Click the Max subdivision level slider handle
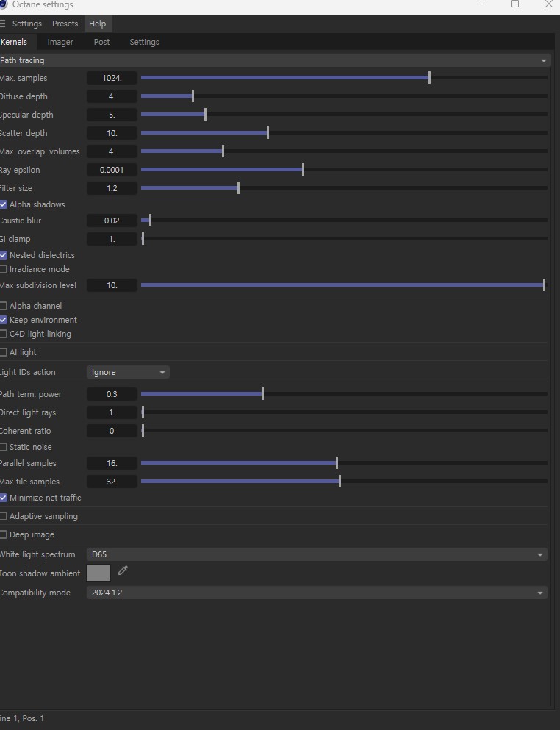The width and height of the screenshot is (560, 730). [x=544, y=285]
